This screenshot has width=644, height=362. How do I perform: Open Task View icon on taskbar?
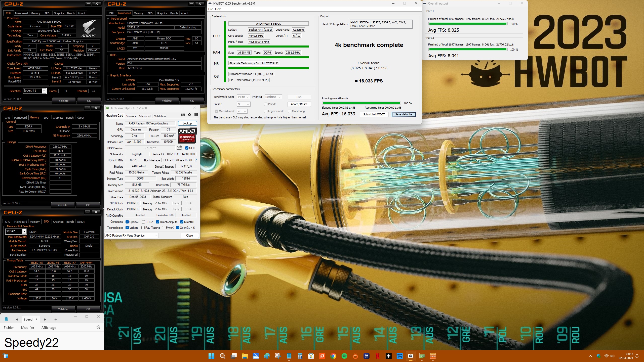(234, 356)
